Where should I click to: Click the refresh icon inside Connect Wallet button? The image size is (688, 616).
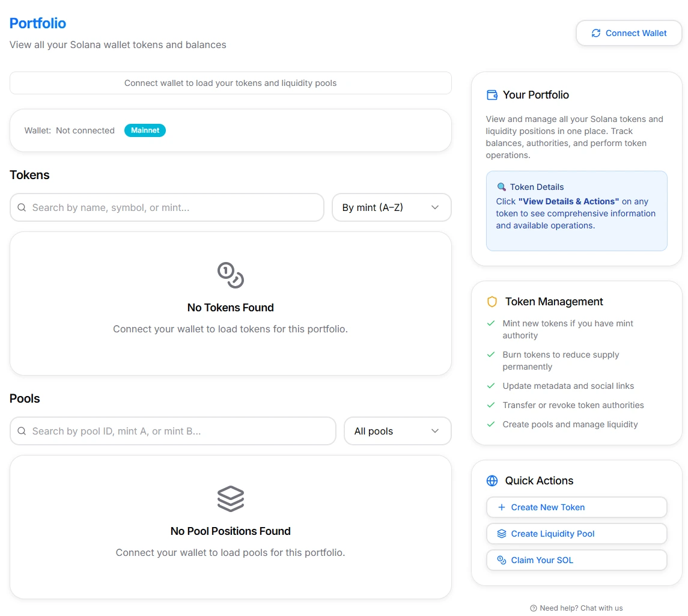595,34
